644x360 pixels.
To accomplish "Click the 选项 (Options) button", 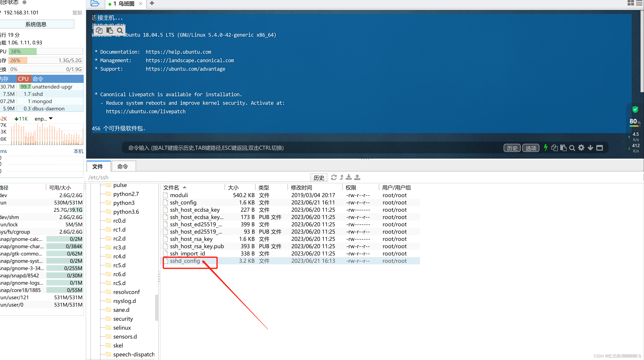I will pos(531,147).
